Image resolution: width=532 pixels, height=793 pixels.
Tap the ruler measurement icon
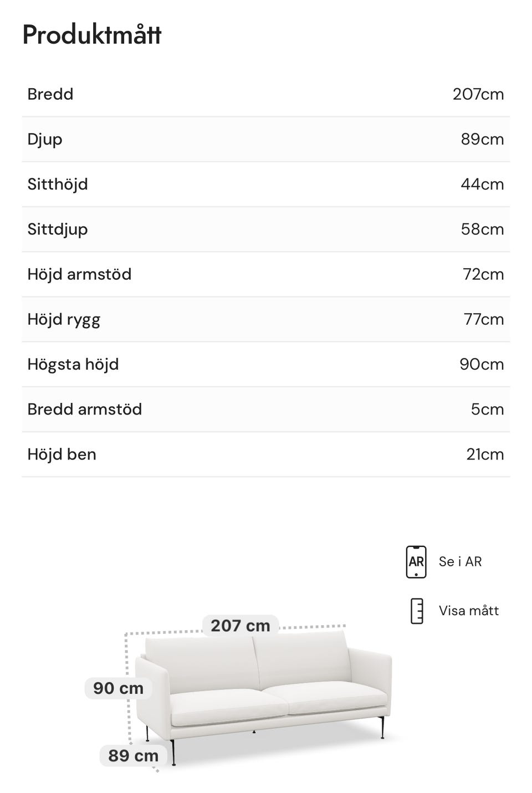(417, 611)
